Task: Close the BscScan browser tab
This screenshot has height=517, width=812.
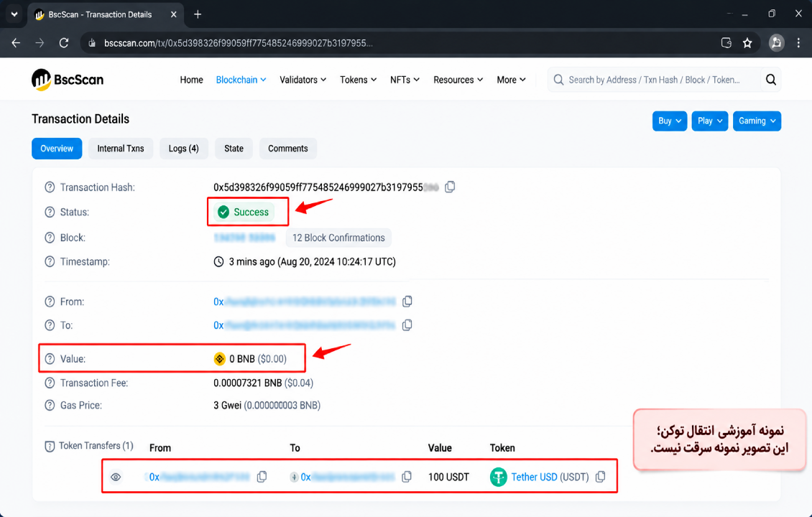Action: coord(173,14)
